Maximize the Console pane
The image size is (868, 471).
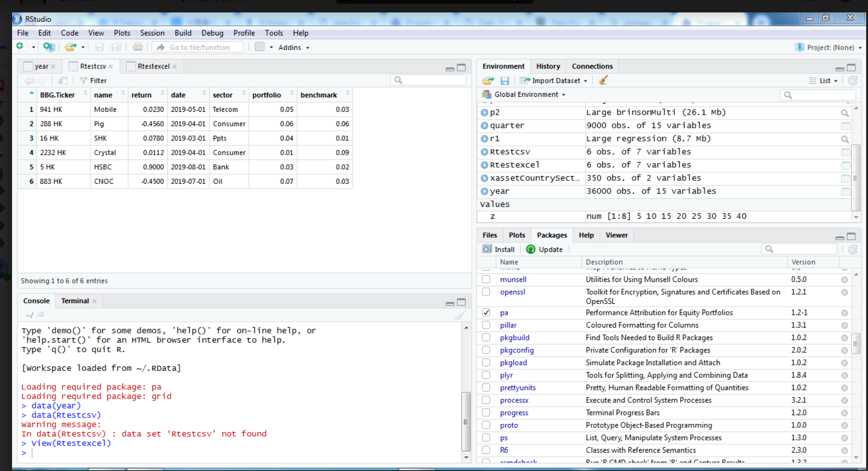(462, 302)
